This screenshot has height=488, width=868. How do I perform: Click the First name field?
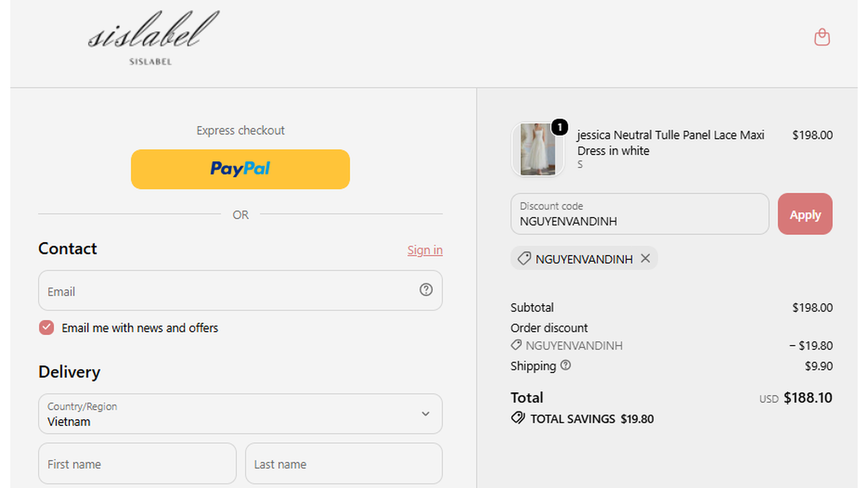click(x=137, y=464)
